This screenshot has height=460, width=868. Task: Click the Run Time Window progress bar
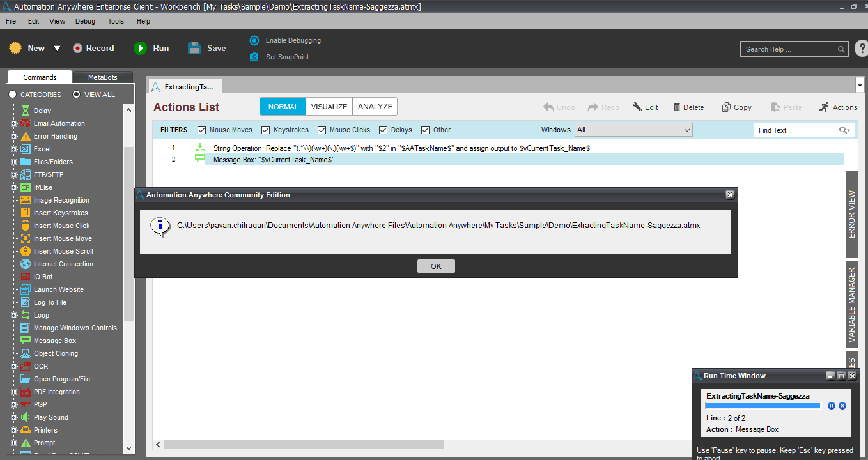tap(763, 406)
